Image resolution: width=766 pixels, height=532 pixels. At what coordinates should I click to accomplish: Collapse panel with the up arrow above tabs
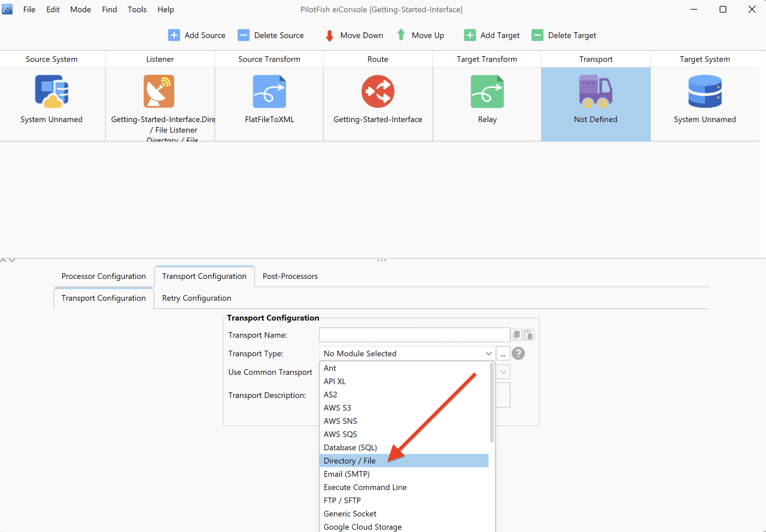click(x=4, y=260)
